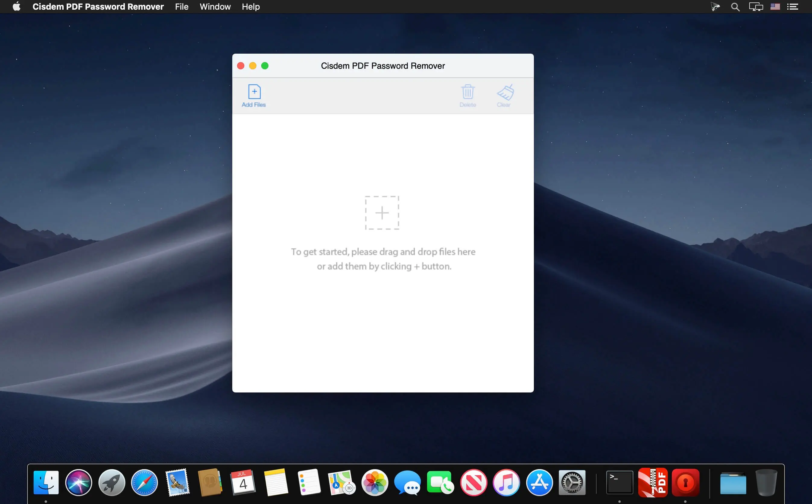Click the Add Files toolbar icon

[253, 96]
